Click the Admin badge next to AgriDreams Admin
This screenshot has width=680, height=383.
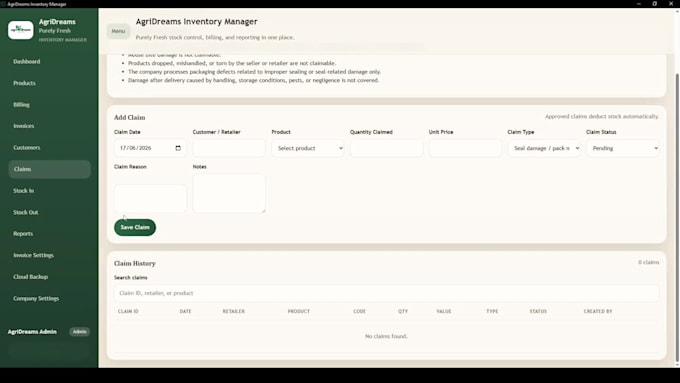coord(80,332)
